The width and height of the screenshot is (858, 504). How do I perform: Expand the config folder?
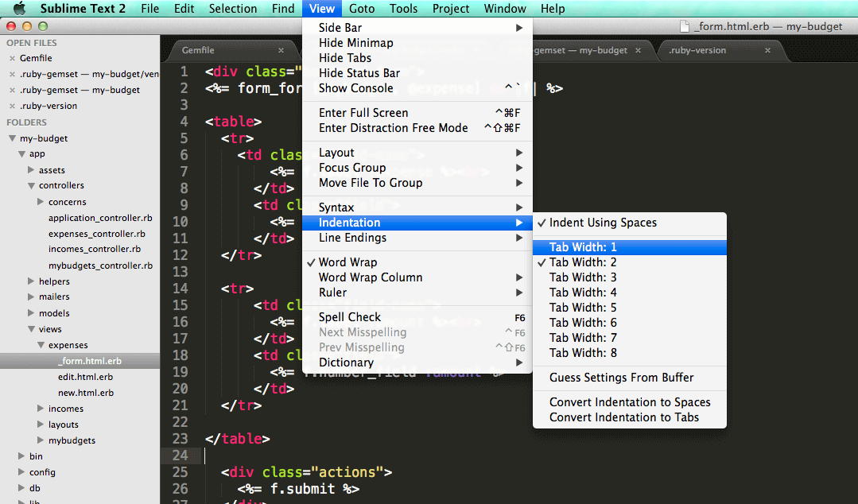pos(21,471)
